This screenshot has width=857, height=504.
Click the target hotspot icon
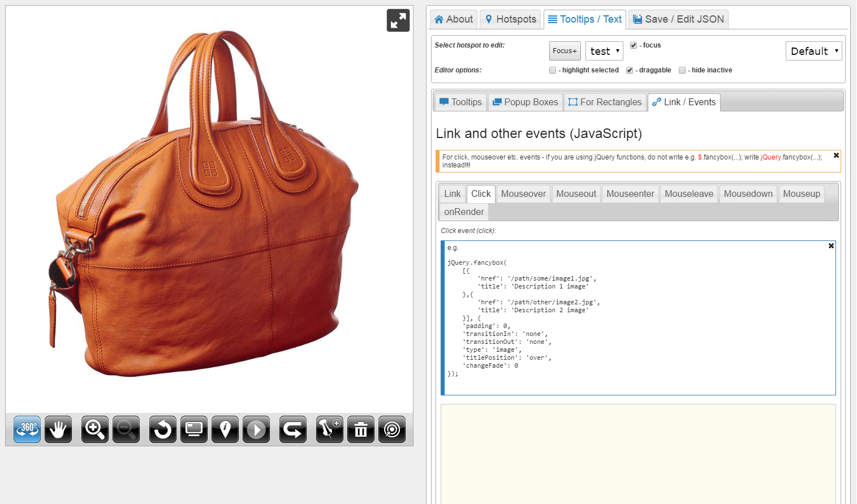[392, 429]
